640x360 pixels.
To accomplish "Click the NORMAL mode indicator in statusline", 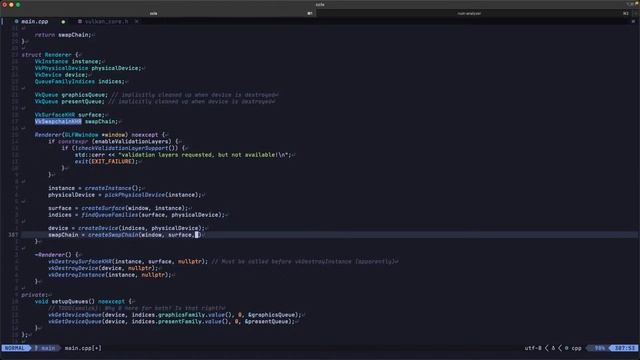I will coord(15,348).
